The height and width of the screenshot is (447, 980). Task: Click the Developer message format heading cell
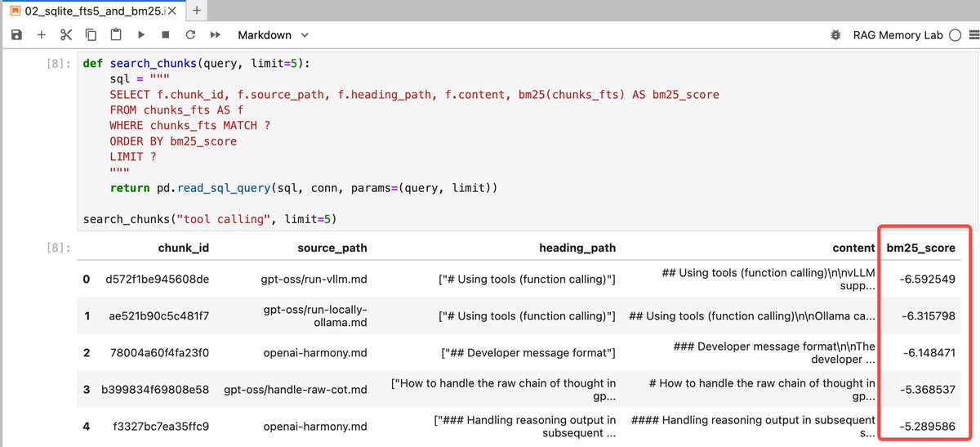528,353
